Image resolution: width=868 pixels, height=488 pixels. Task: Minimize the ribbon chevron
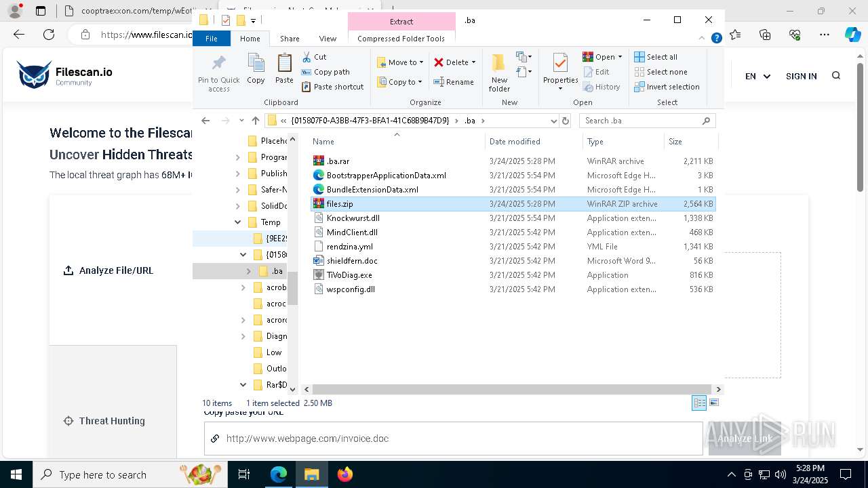tap(703, 39)
